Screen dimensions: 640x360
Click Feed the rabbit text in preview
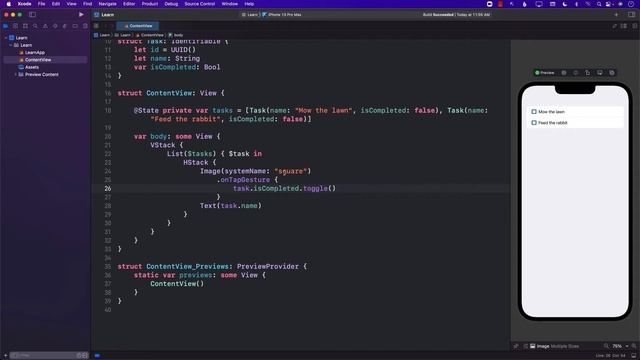(x=553, y=123)
